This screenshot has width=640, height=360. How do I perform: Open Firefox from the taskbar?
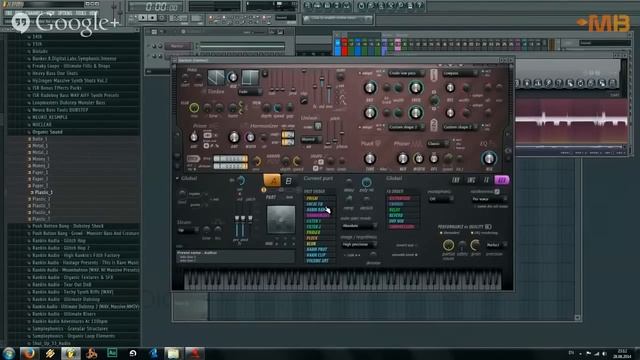pos(29,353)
